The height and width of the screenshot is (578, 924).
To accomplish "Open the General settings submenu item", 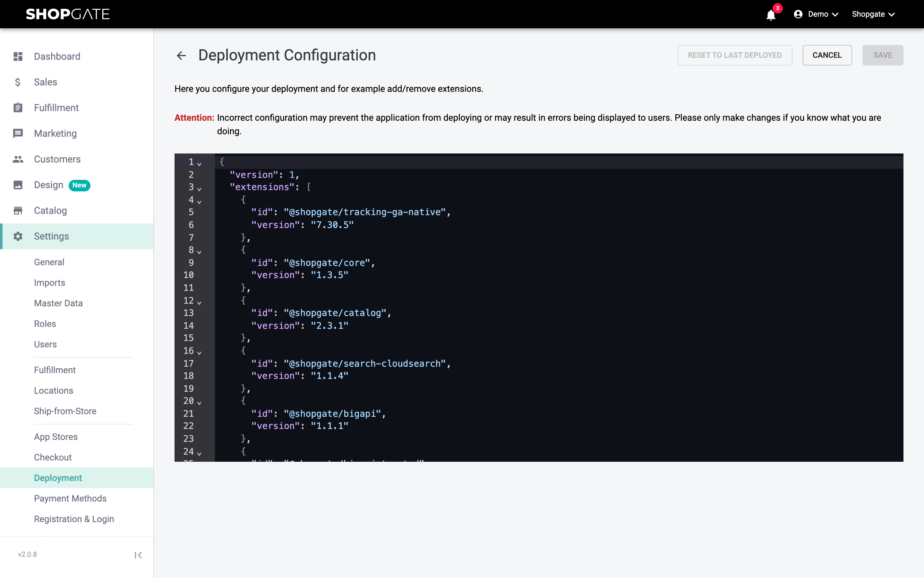I will [49, 262].
